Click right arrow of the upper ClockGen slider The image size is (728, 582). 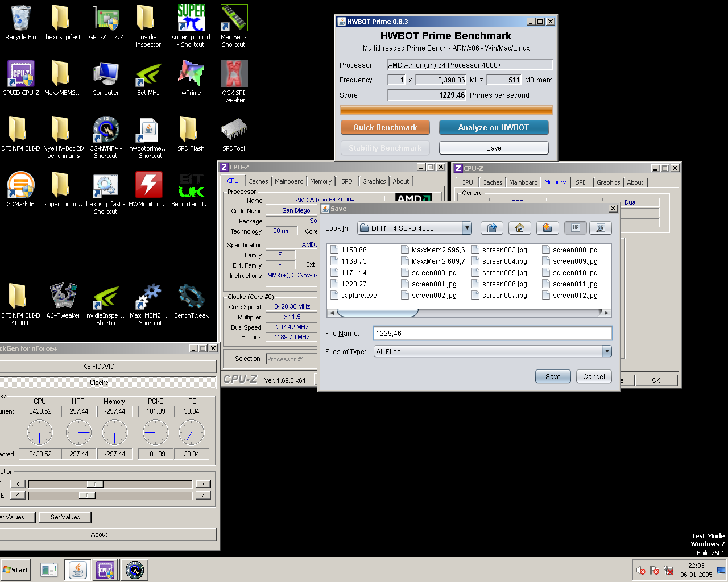[x=203, y=484]
